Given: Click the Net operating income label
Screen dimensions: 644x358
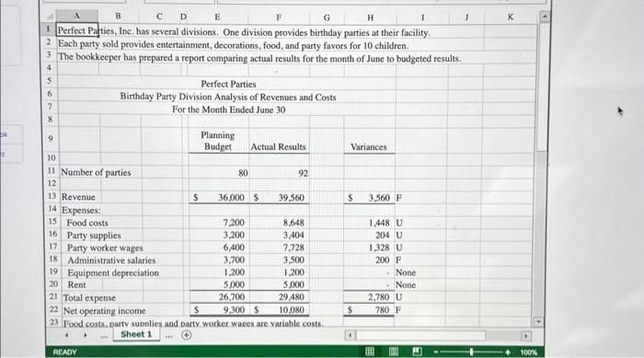Looking at the screenshot, I should (104, 311).
